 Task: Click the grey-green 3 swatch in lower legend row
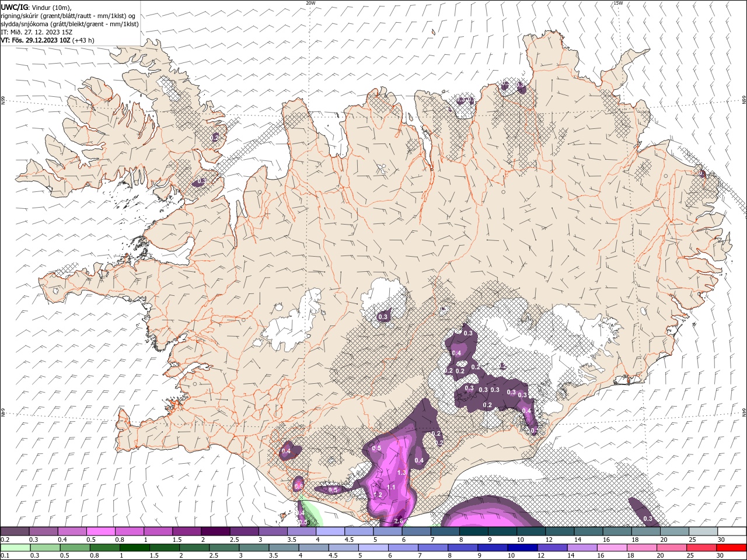pyautogui.click(x=254, y=548)
